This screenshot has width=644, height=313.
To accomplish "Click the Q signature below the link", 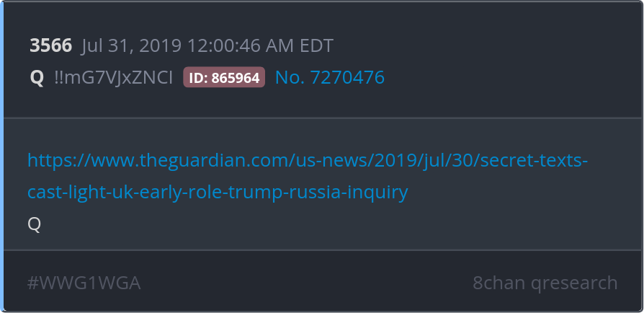I will pos(34,224).
